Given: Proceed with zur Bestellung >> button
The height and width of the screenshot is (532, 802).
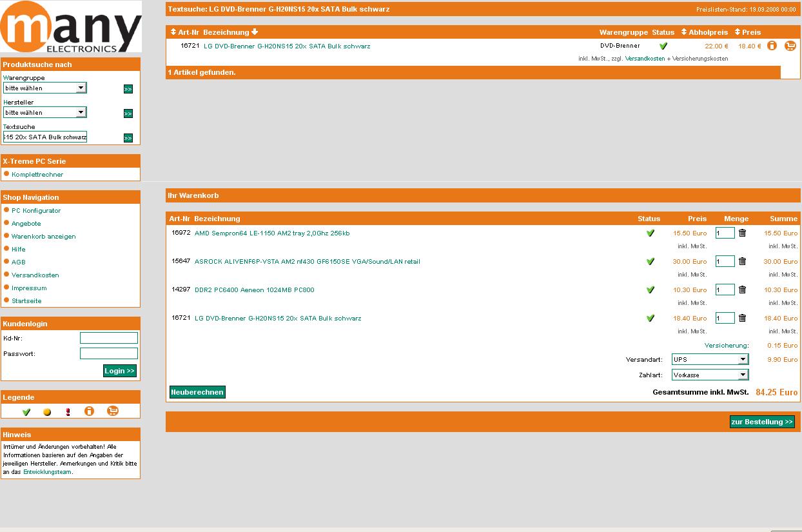Looking at the screenshot, I should pyautogui.click(x=762, y=422).
